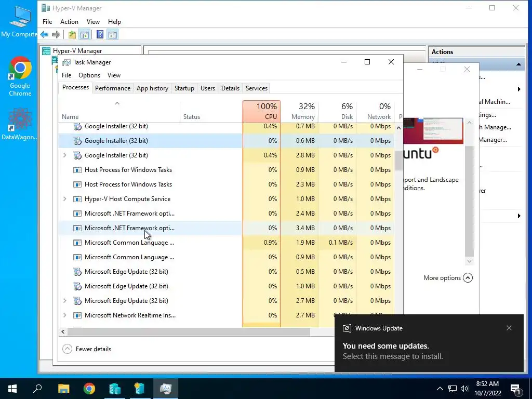The width and height of the screenshot is (532, 399).
Task: Select Host Process for Windows Tasks 0.9 MB row
Action: coord(227,170)
